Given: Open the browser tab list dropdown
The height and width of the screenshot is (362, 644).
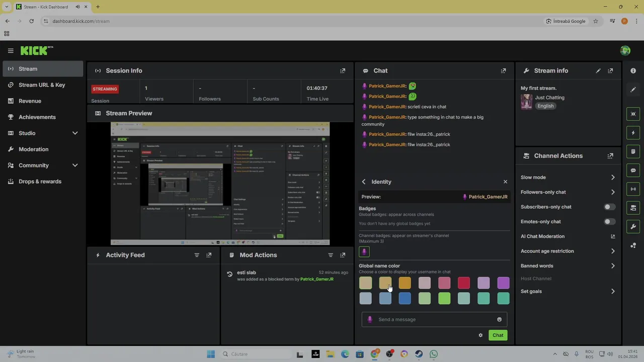Looking at the screenshot, I should point(7,7).
